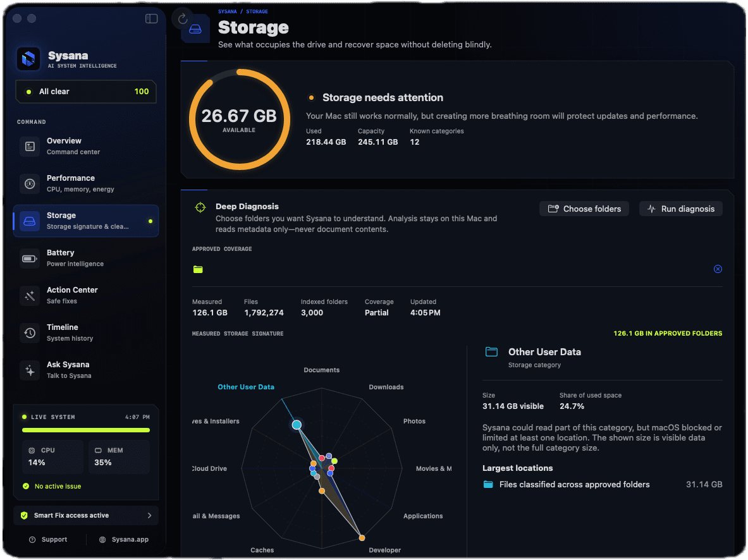Click the Files classified across approved folders row
Viewport: 748px width, 560px height.
coord(603,485)
